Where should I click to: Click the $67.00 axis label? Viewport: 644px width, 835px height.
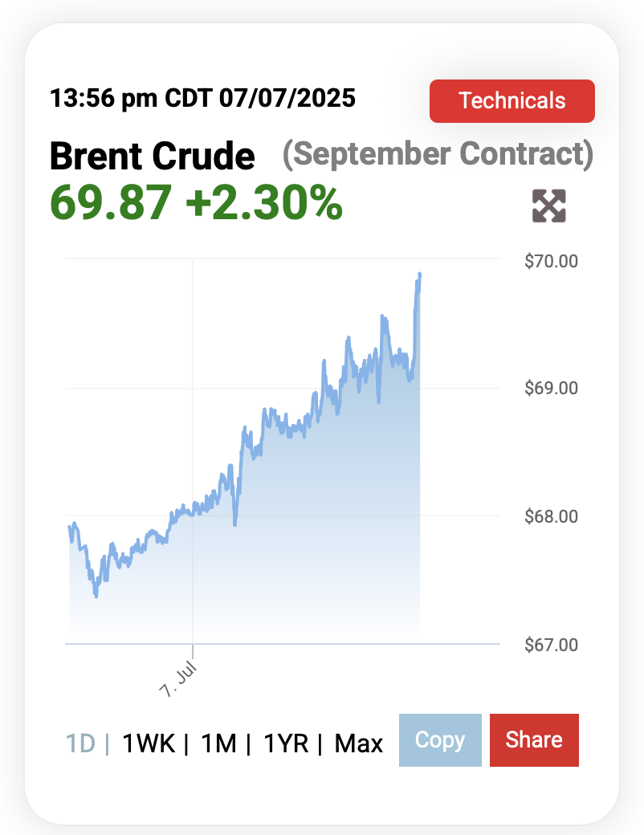pyautogui.click(x=551, y=645)
